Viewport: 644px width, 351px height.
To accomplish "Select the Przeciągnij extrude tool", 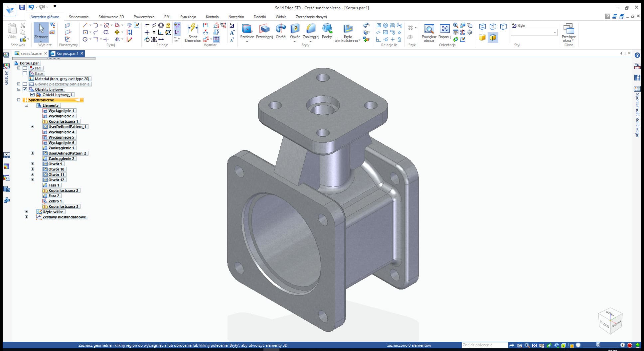I will click(x=264, y=29).
